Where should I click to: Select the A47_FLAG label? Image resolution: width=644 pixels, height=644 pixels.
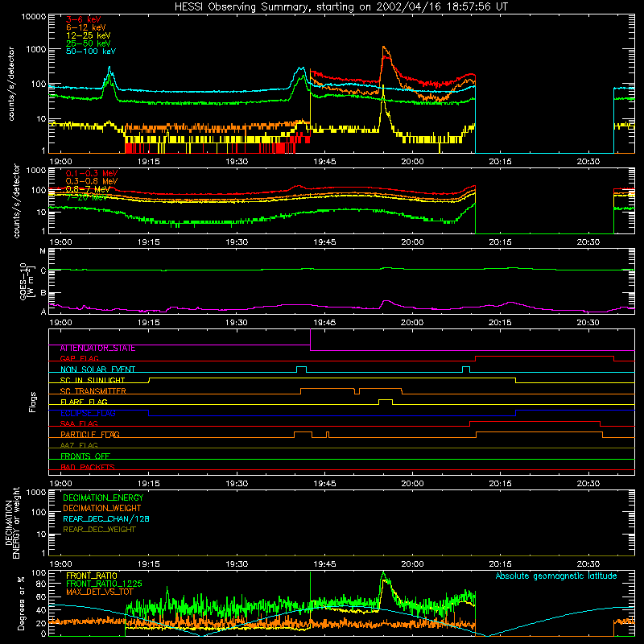tap(79, 445)
